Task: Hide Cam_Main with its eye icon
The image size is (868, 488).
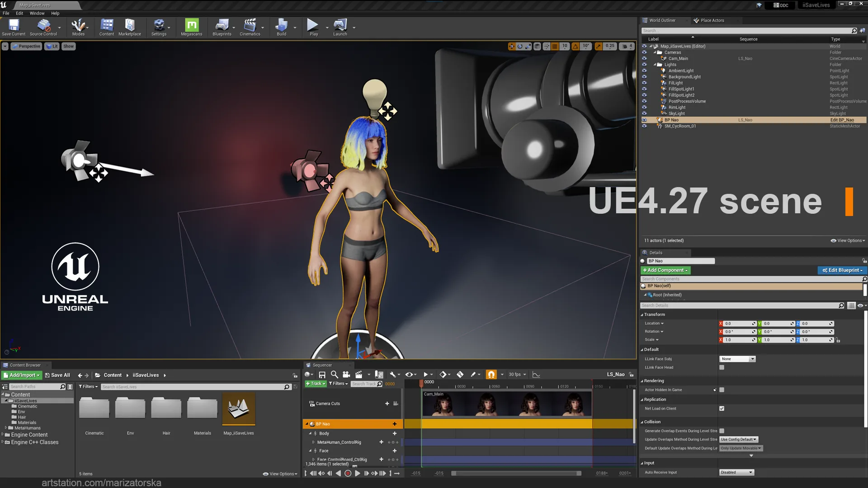Action: (644, 58)
